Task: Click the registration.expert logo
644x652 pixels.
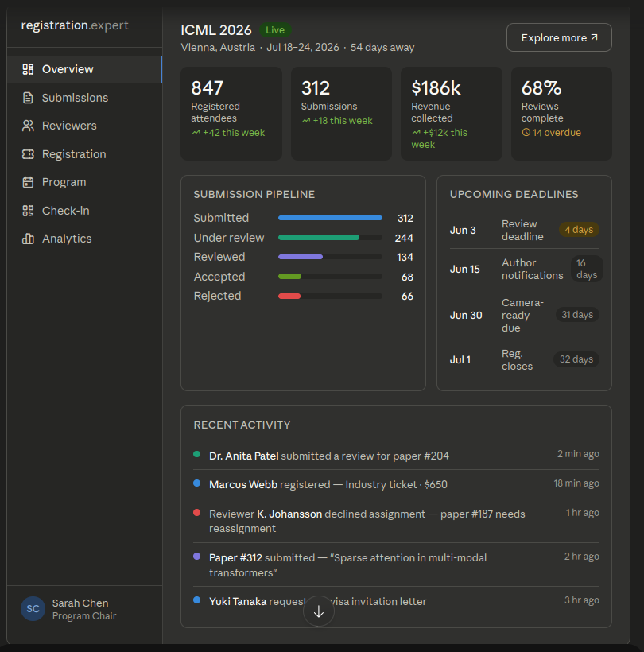Action: [75, 25]
